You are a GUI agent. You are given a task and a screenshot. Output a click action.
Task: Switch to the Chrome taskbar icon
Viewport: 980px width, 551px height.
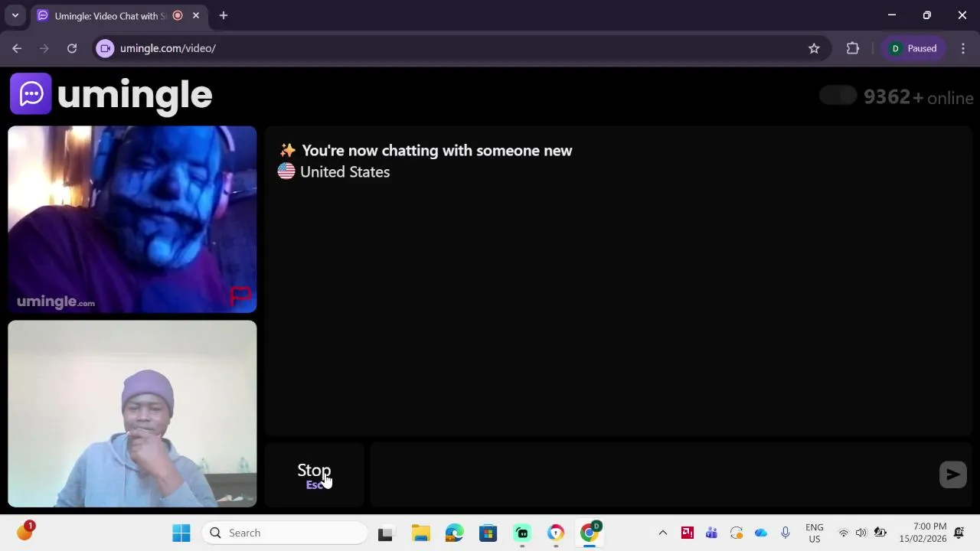[x=590, y=533]
